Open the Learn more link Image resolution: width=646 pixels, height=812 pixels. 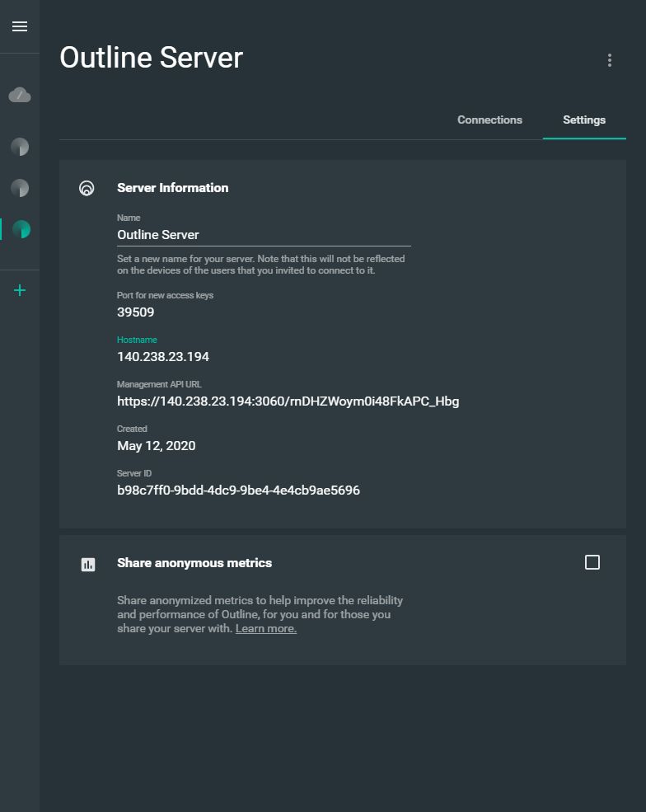[x=266, y=628]
